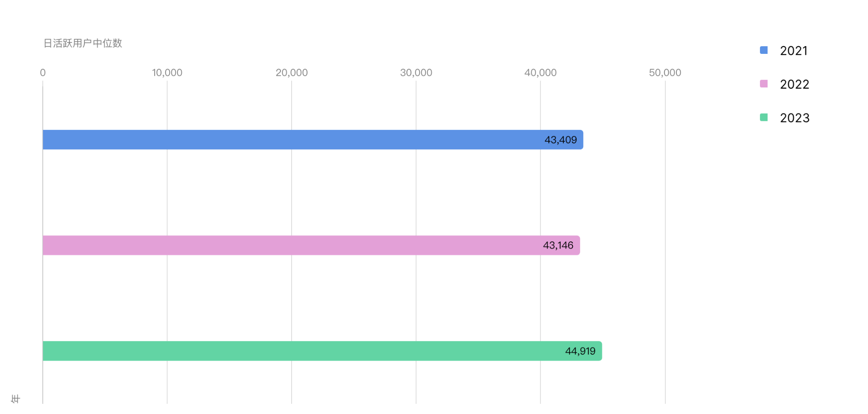Select the 44,919 data label
The image size is (868, 414).
tap(580, 351)
